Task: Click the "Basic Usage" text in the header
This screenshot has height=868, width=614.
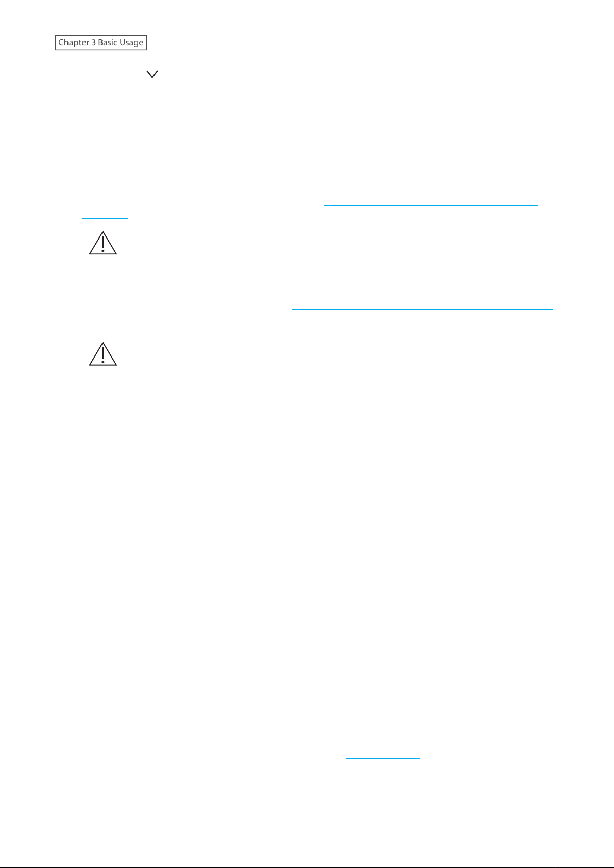Action: tap(121, 42)
